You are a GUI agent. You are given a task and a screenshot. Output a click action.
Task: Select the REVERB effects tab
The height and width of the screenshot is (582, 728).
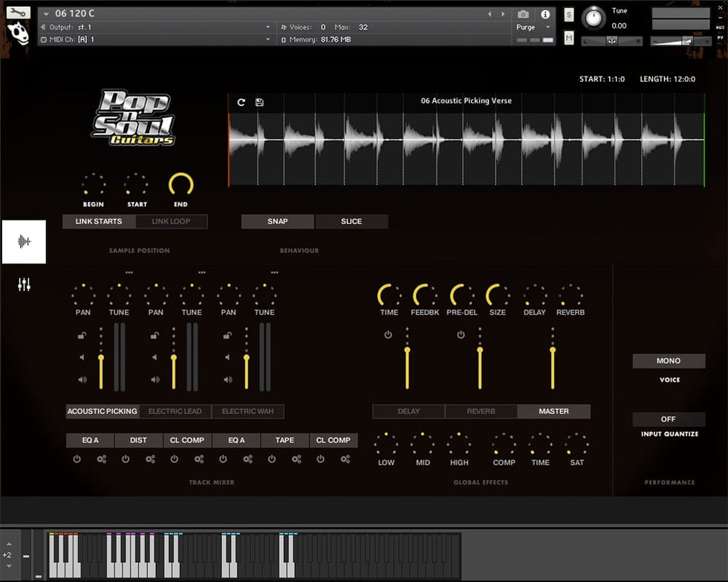click(x=481, y=411)
